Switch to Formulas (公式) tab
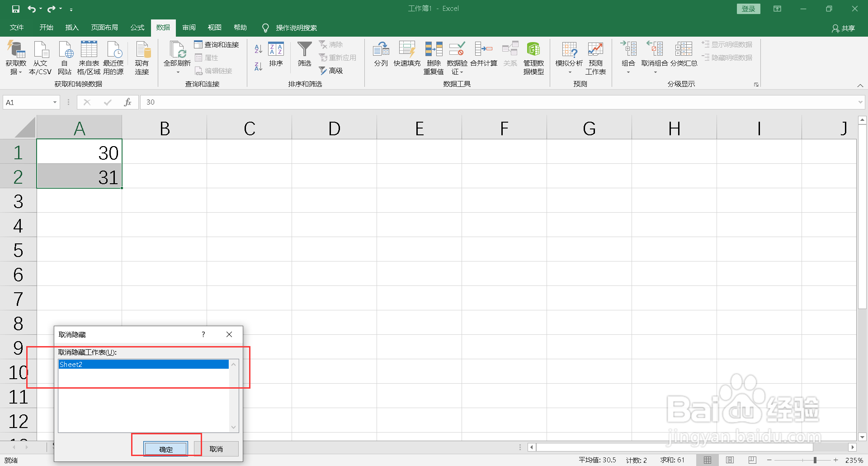Screen dimensions: 868x466 click(137, 28)
